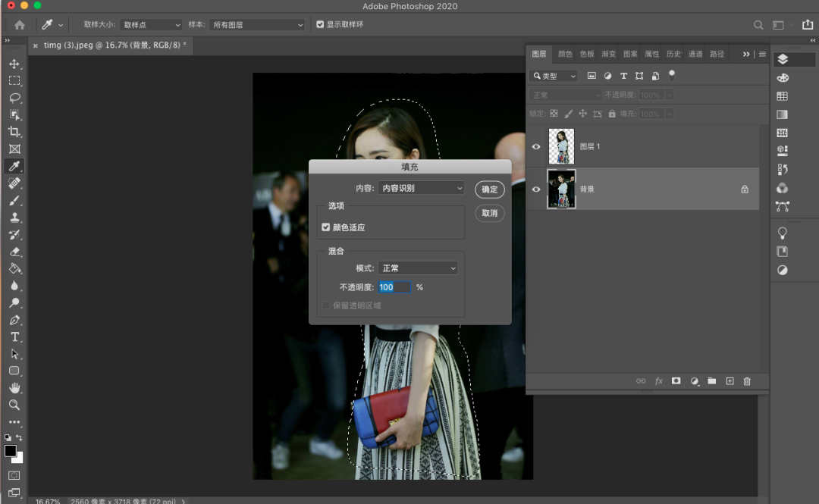Screen dimensions: 819x504
Task: Select the Move tool
Action: (x=14, y=64)
